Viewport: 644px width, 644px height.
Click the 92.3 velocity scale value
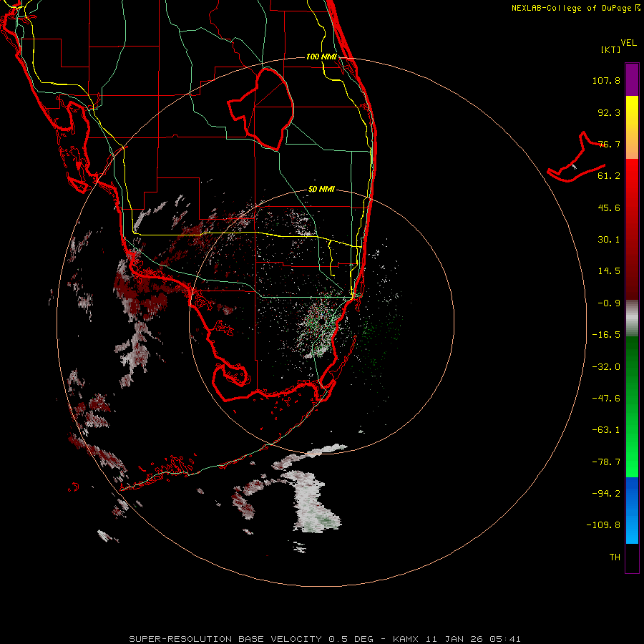tap(609, 112)
